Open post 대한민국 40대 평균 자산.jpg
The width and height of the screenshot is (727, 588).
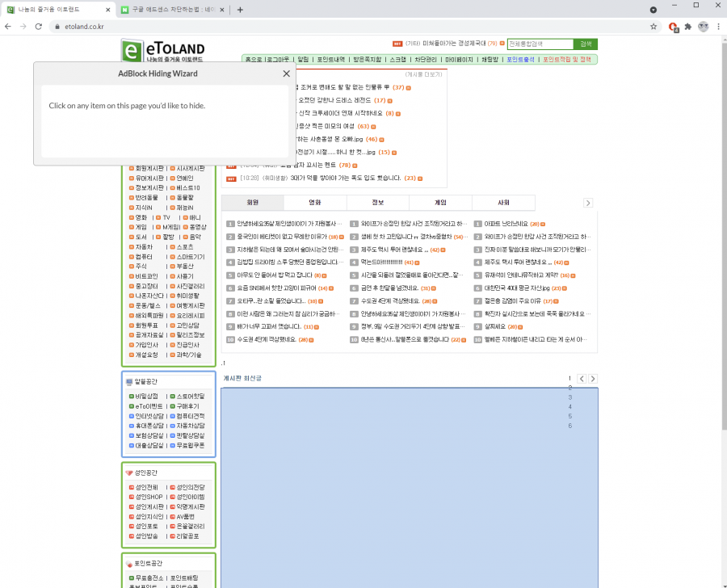click(517, 288)
